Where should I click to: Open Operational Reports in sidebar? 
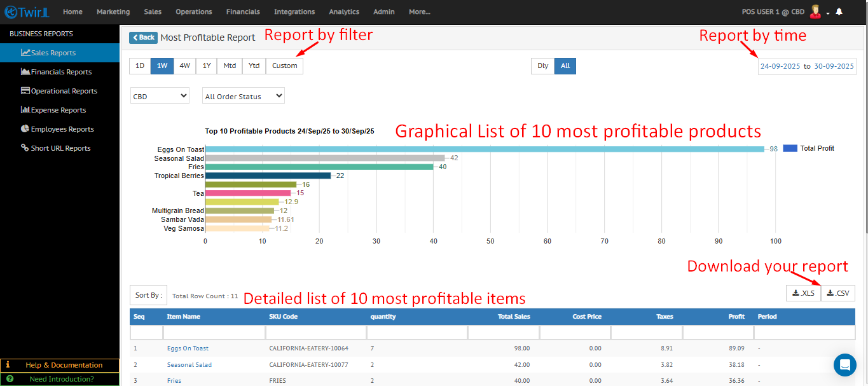click(x=63, y=91)
